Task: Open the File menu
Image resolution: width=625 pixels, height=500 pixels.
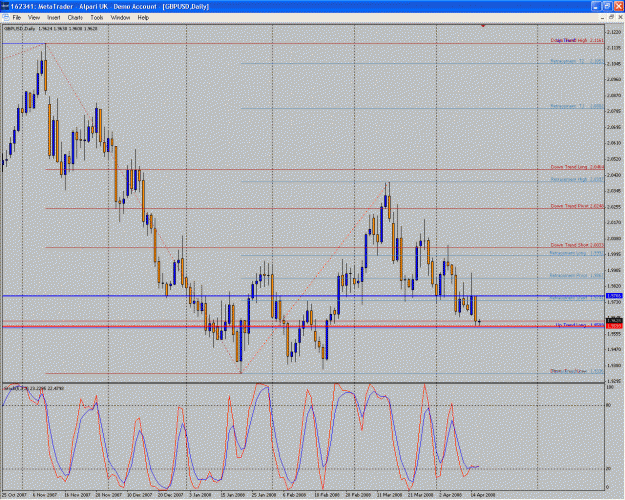Action: 16,18
